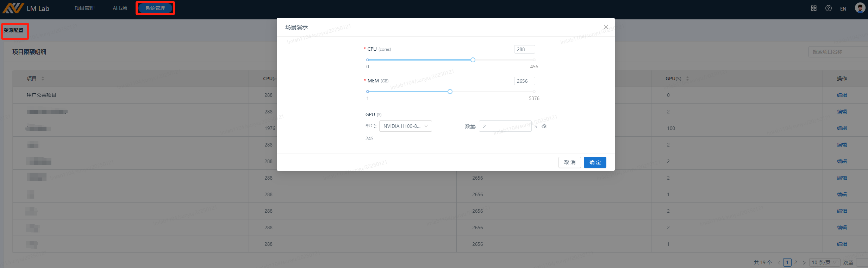The width and height of the screenshot is (868, 268).
Task: Expand the NVIDIA H100 GPU model dropdown
Action: coord(405,126)
